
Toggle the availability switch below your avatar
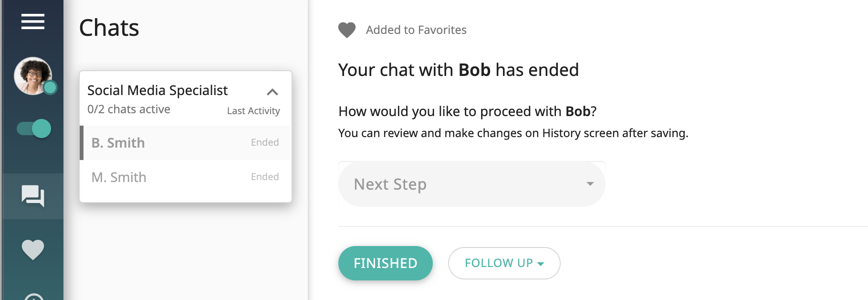[32, 129]
